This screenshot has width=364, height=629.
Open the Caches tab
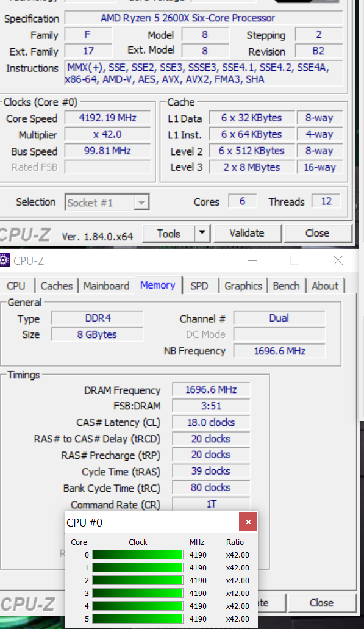click(x=57, y=286)
